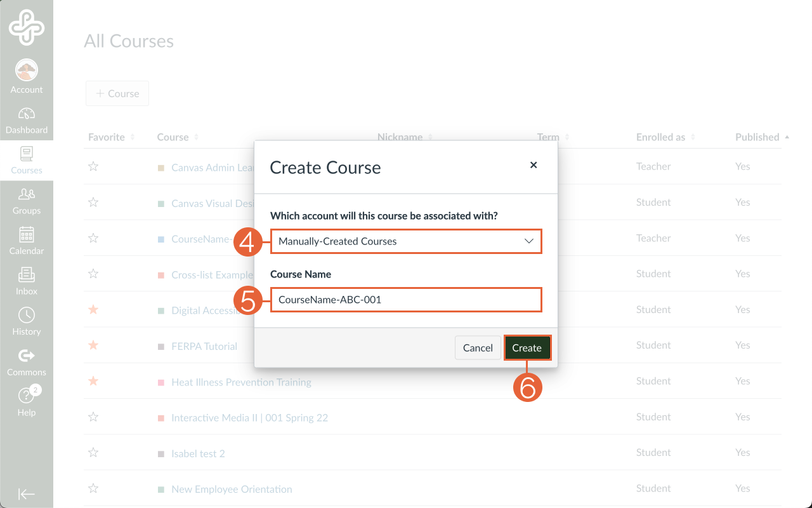Favorite the Canvas Visual Design course star
The width and height of the screenshot is (812, 508).
coord(93,202)
